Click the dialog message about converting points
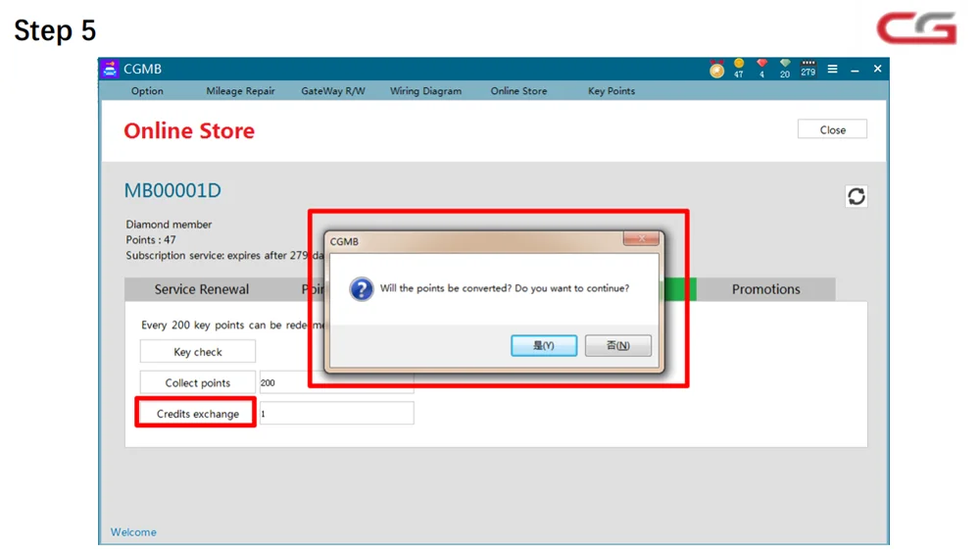The width and height of the screenshot is (980, 552). (x=505, y=288)
